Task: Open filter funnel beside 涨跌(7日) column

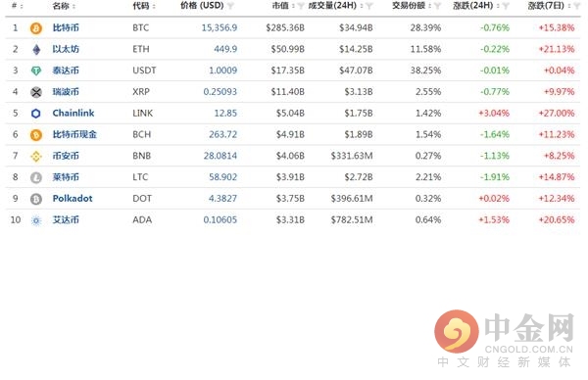Action: pyautogui.click(x=577, y=6)
